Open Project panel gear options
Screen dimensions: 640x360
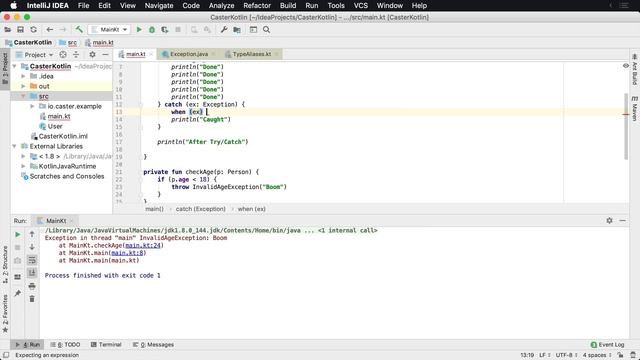[92, 54]
